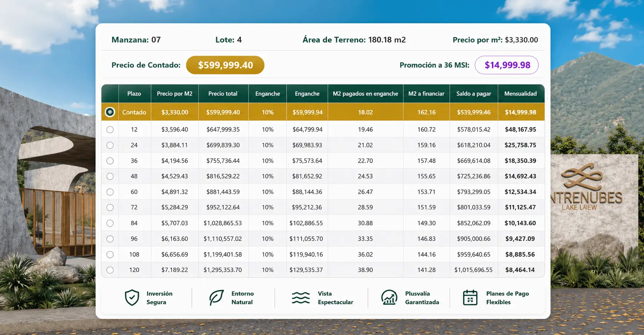The height and width of the screenshot is (335, 644).
Task: Click the purple $14,999.98 promotion pill
Action: point(507,65)
